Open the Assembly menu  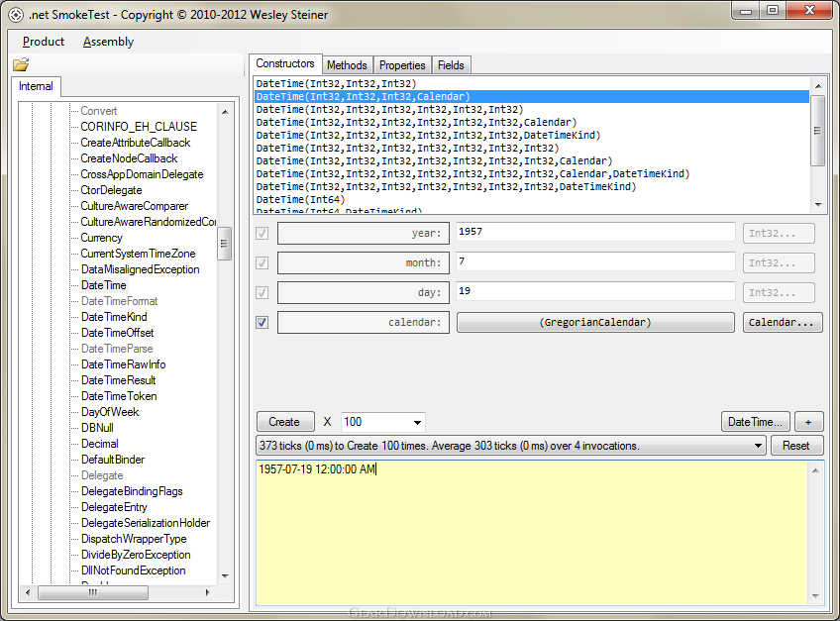[108, 42]
